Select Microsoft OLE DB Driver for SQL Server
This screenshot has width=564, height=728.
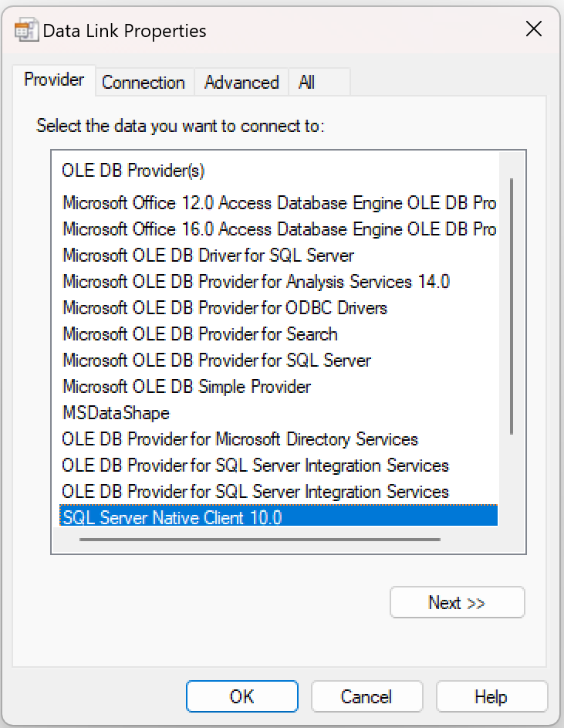click(208, 256)
